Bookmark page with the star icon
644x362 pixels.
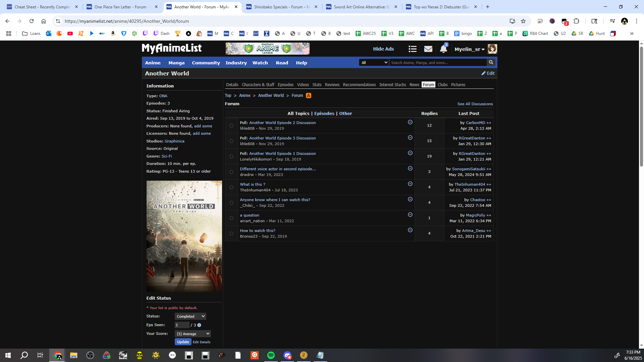pyautogui.click(x=523, y=21)
